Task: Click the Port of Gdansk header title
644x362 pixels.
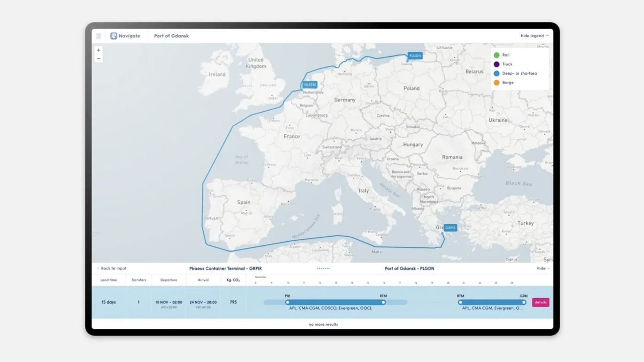Action: tap(172, 36)
